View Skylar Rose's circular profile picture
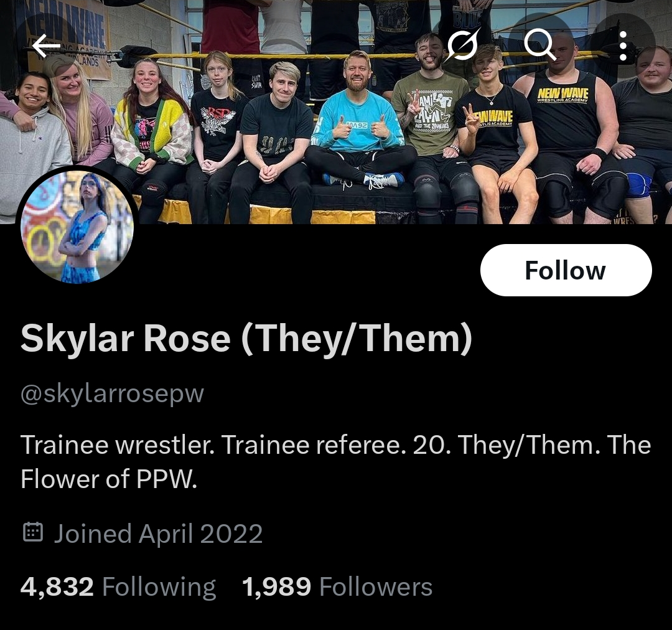This screenshot has width=672, height=630. [78, 227]
